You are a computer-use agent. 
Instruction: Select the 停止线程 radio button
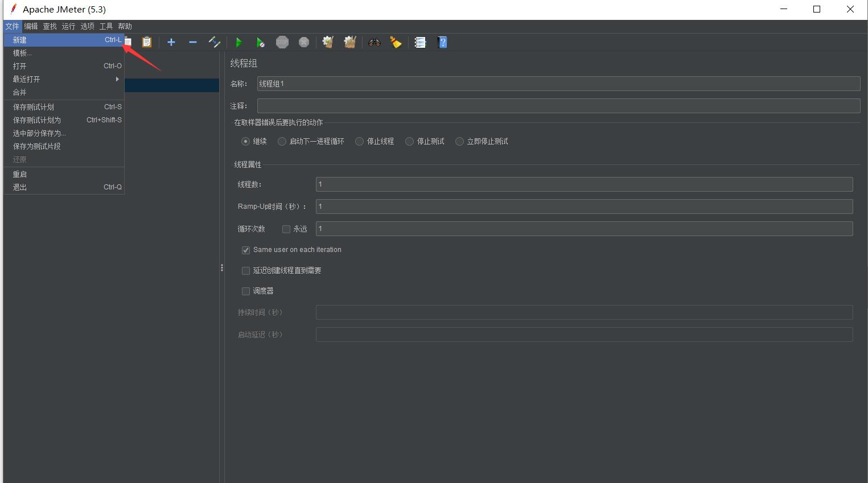[359, 142]
